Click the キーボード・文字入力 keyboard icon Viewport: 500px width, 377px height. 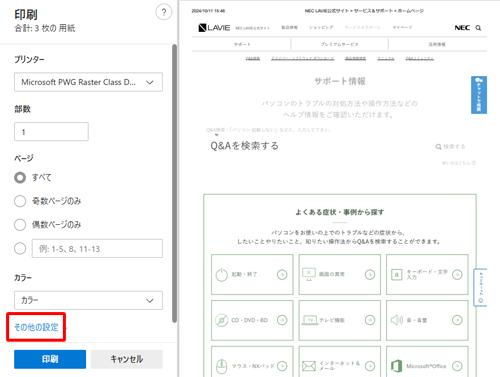point(396,275)
